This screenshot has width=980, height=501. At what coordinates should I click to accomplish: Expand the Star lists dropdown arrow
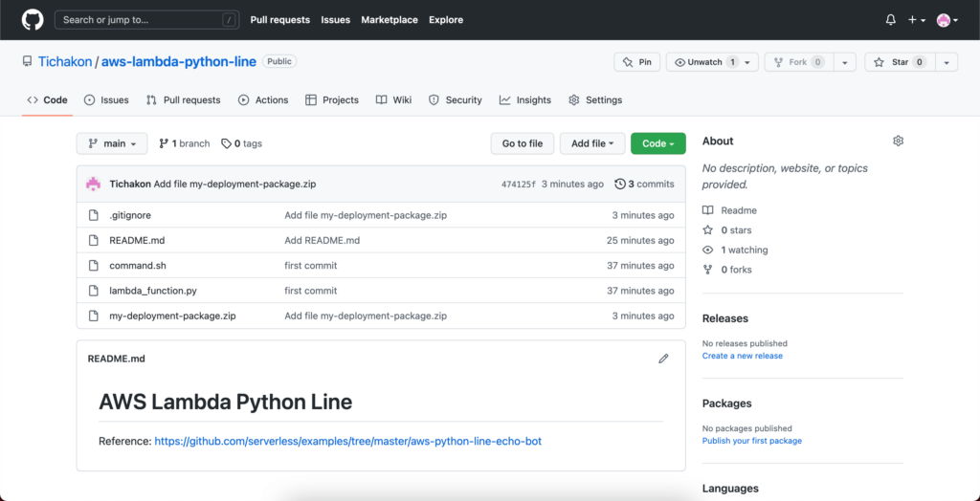coord(947,62)
